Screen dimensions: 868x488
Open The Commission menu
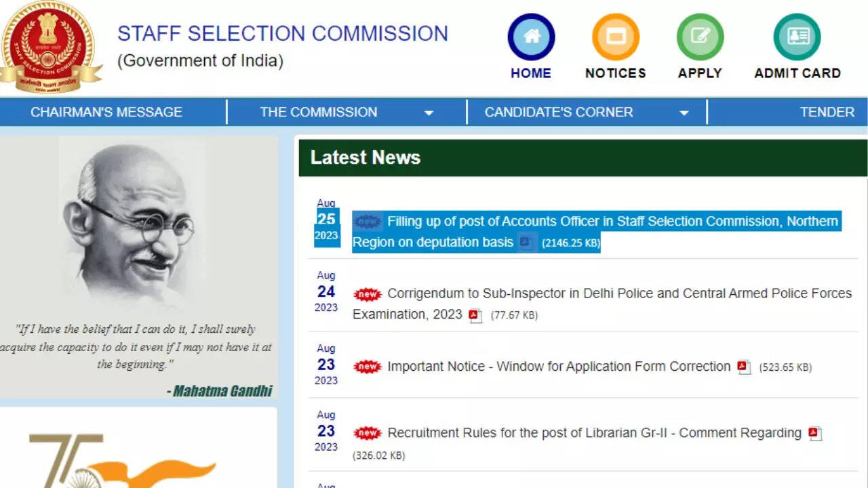tap(318, 113)
